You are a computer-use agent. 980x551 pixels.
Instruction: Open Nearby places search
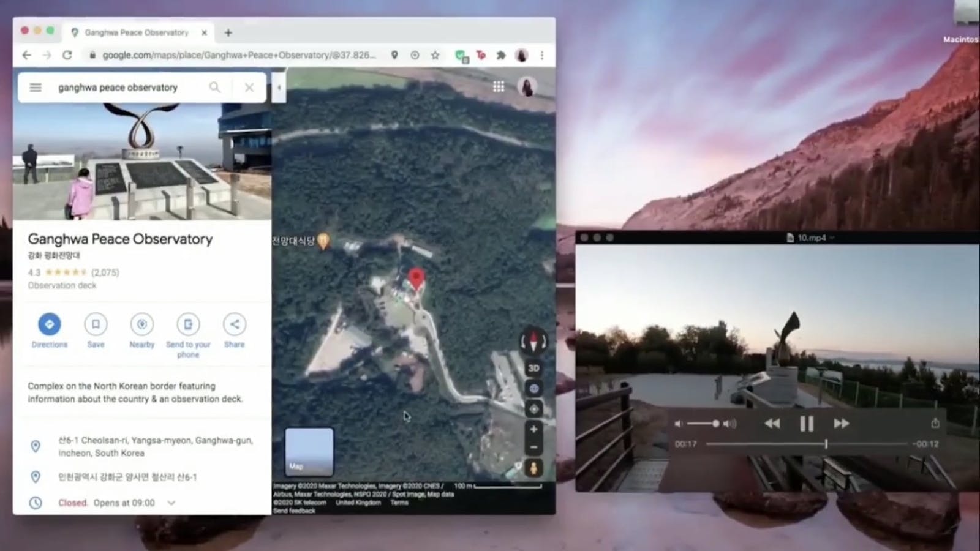(x=141, y=324)
